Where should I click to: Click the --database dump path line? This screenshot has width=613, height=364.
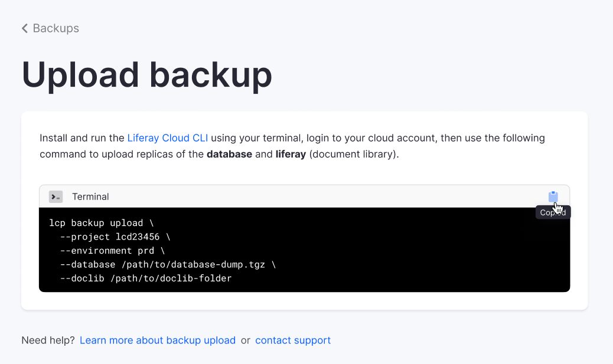[x=168, y=264]
